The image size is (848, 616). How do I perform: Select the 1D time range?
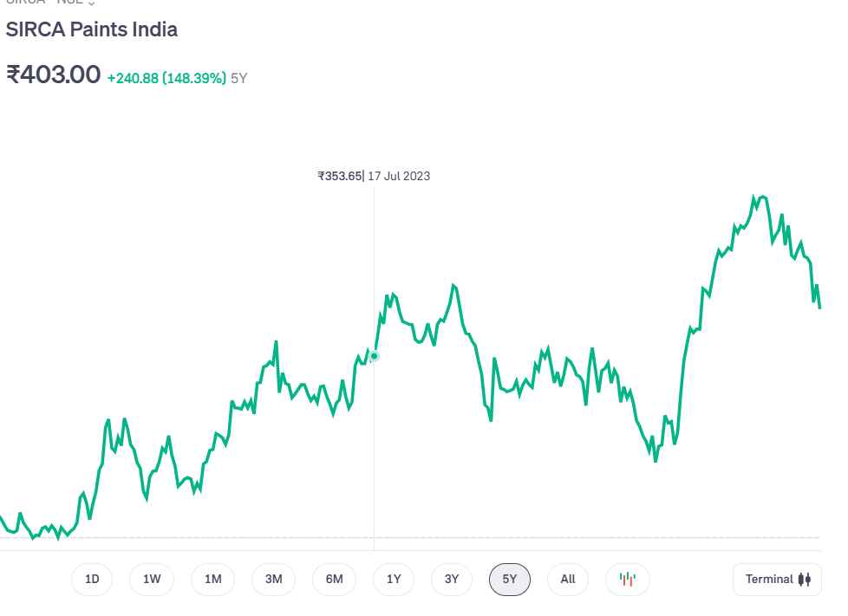click(92, 579)
